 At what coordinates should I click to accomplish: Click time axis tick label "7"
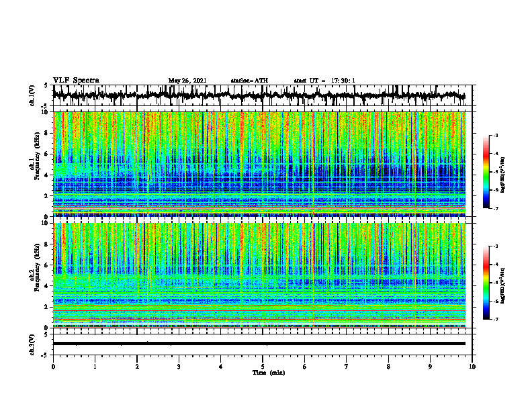pos(347,367)
